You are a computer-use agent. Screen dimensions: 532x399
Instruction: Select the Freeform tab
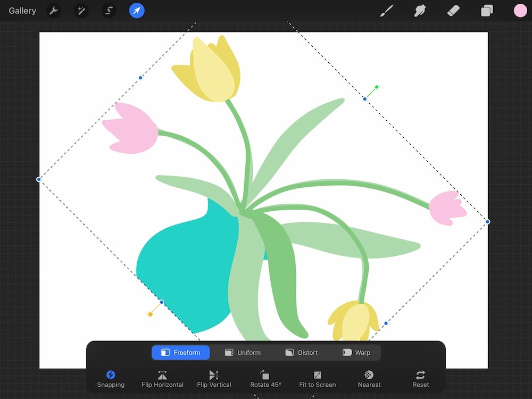point(180,352)
